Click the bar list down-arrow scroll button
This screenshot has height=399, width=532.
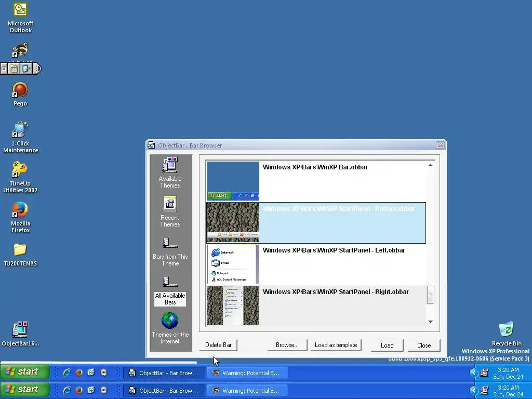430,322
